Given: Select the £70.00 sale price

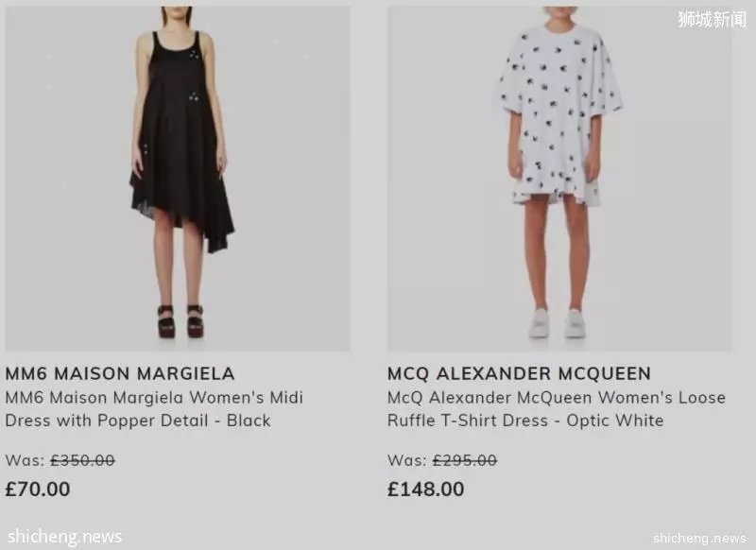Looking at the screenshot, I should tap(38, 490).
